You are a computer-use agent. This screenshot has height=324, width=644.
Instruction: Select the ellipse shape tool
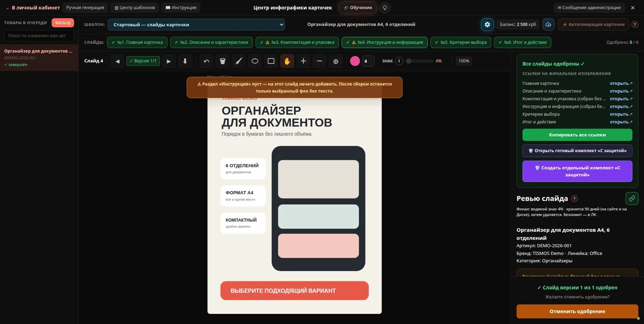[x=255, y=61]
